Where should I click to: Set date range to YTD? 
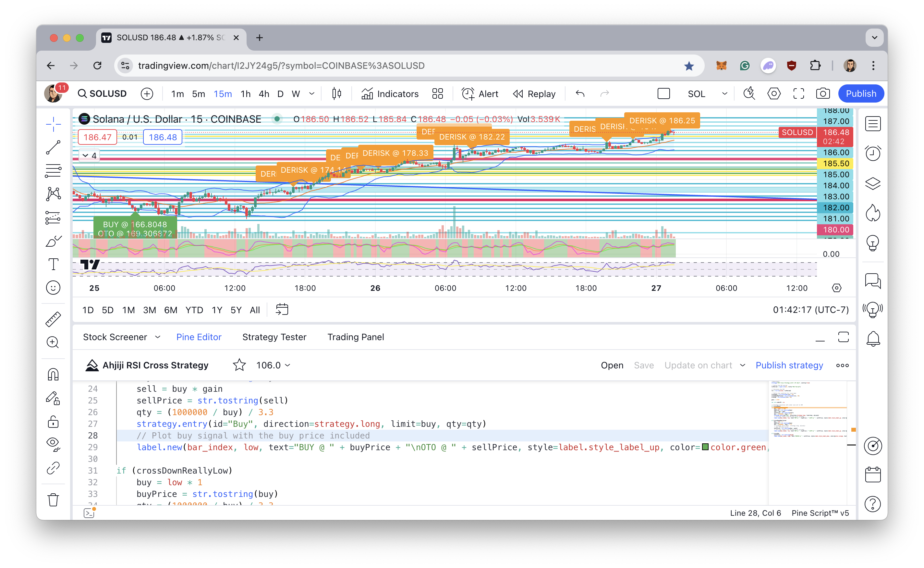194,310
